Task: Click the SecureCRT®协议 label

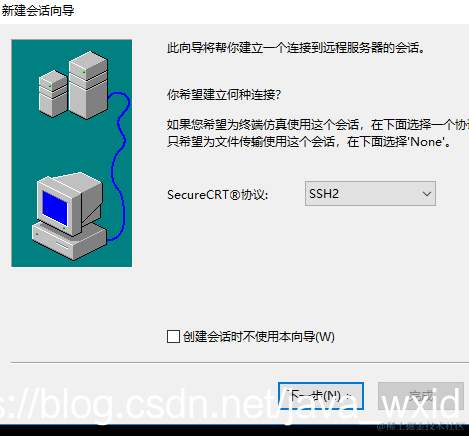Action: pyautogui.click(x=217, y=194)
